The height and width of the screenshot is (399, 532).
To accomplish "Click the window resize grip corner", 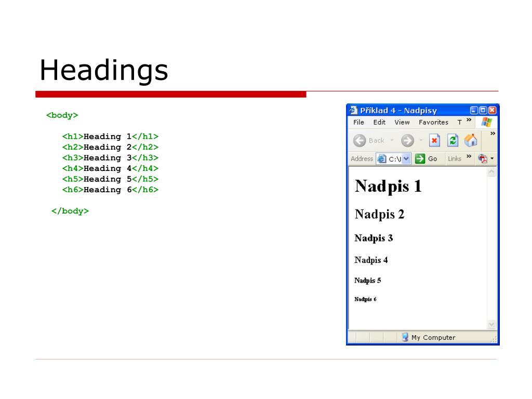I will [x=494, y=339].
